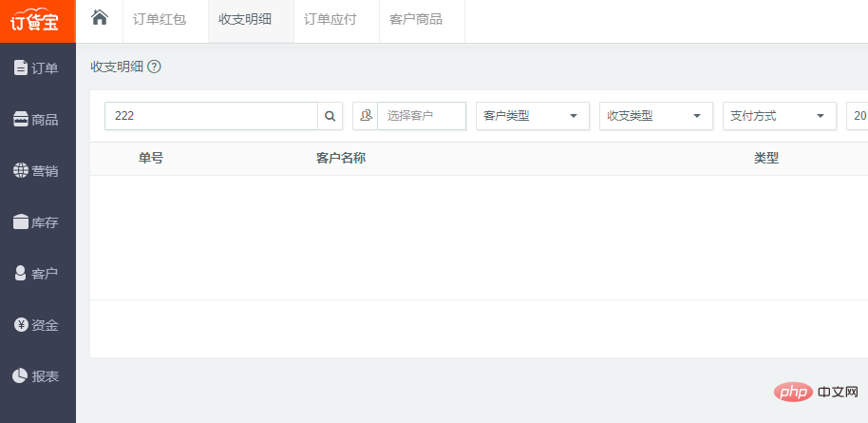Click the 选择客户 input field

coord(422,116)
